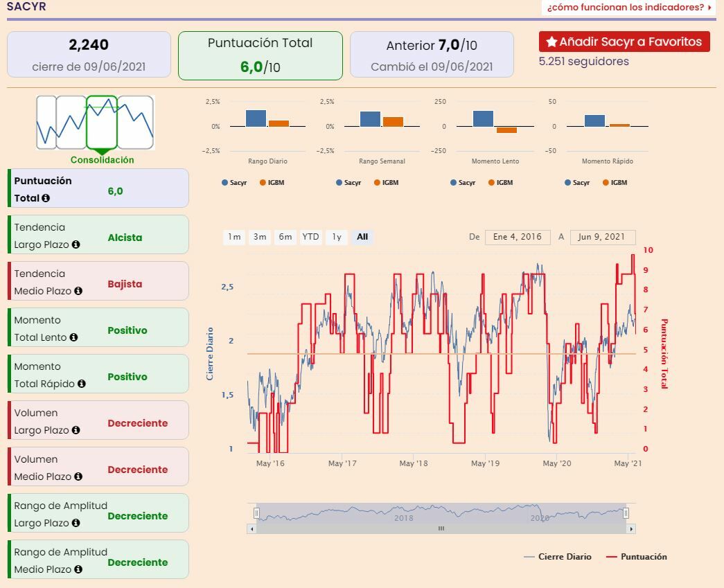Screen dimensions: 724x588
Task: Add Sacyr to favorites
Action: pyautogui.click(x=624, y=42)
